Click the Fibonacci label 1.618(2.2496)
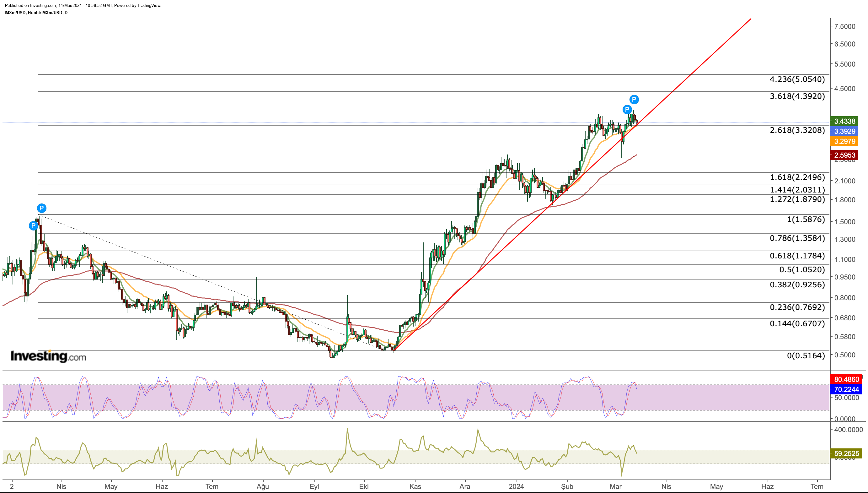 coord(797,177)
